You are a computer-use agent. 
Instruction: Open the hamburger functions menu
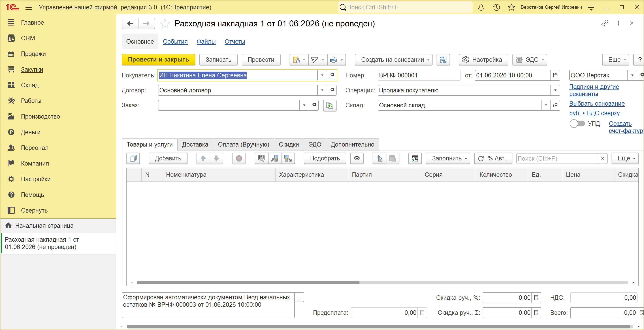click(29, 7)
